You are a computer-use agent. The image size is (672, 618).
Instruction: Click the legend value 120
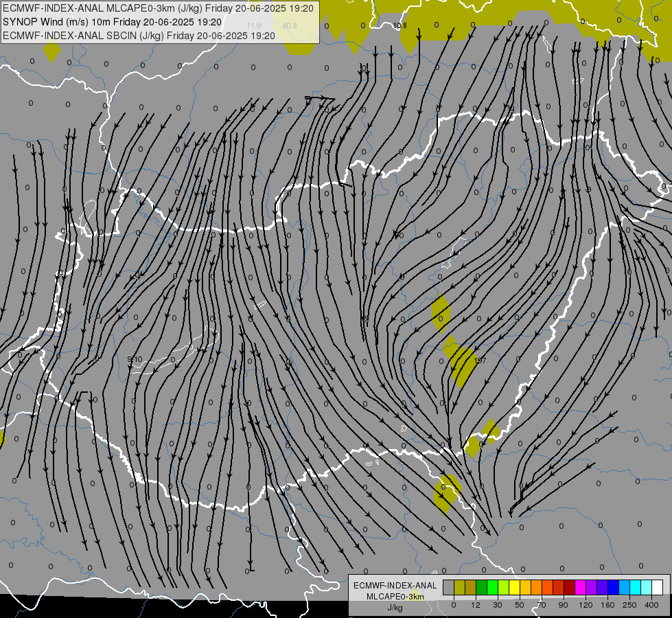click(586, 605)
